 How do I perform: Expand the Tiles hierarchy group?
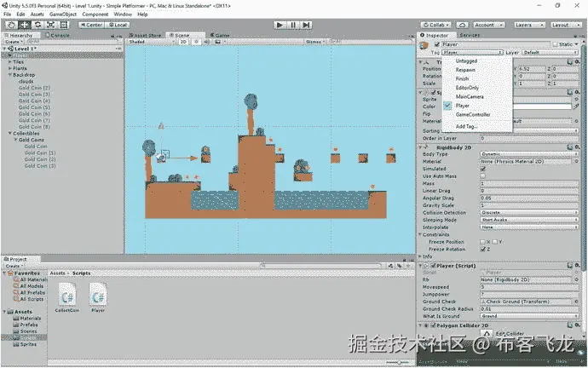pos(9,62)
